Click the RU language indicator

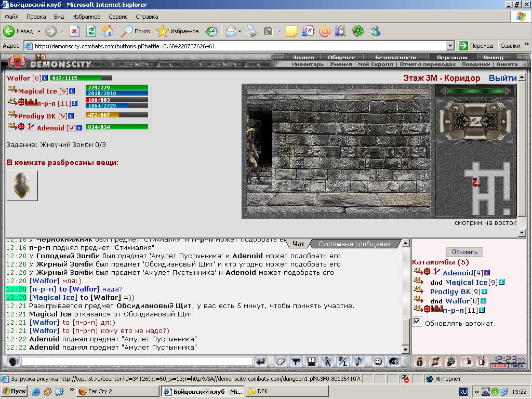point(463,392)
